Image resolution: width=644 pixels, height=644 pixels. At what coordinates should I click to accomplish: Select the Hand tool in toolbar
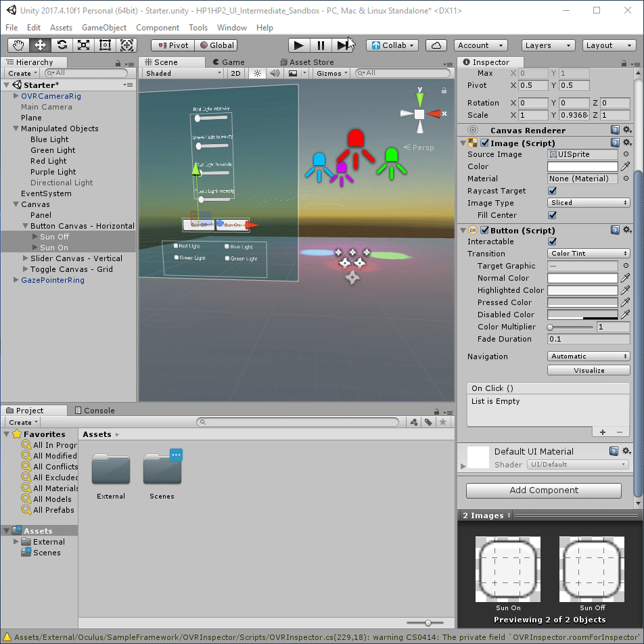pyautogui.click(x=18, y=45)
